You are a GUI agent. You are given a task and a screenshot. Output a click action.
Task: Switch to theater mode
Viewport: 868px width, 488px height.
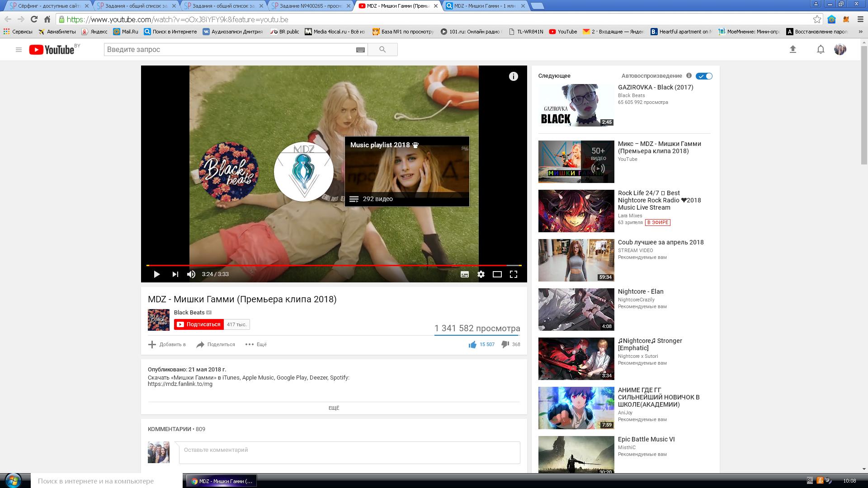coord(497,274)
